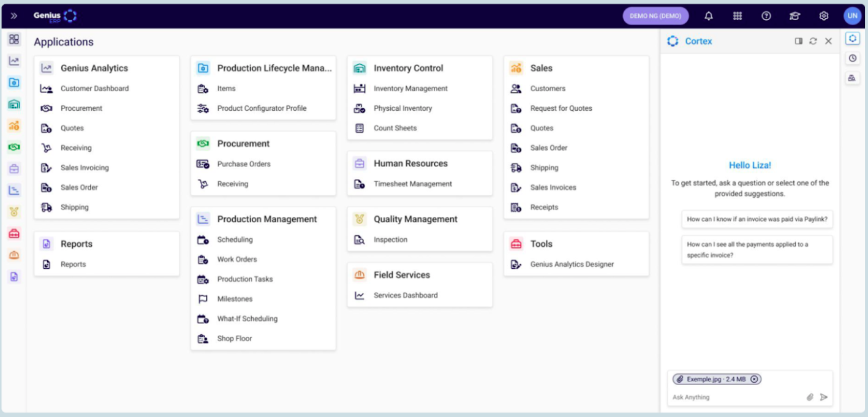Toggle the Cortex panel dock layout icon
This screenshot has width=868, height=417.
click(x=799, y=41)
